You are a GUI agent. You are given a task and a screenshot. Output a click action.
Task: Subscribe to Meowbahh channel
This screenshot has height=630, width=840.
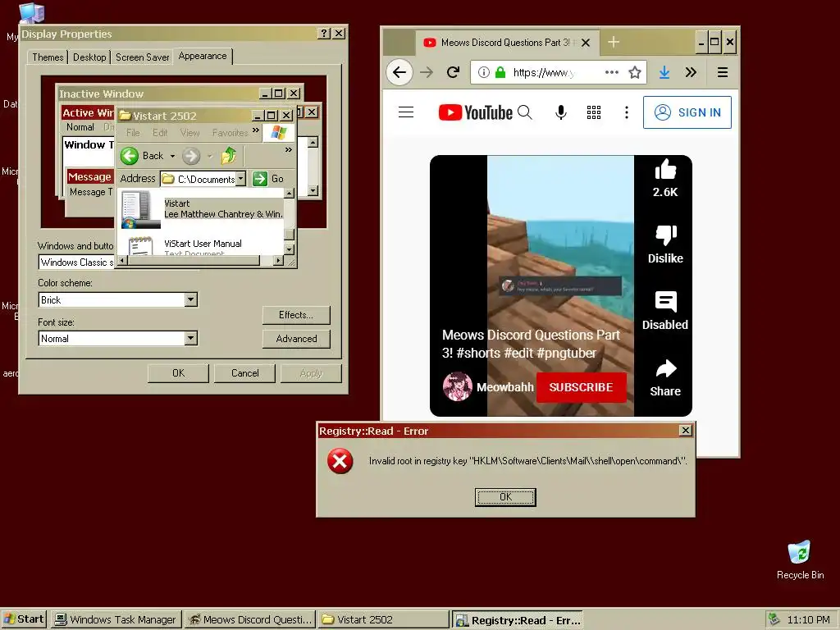[x=582, y=387]
